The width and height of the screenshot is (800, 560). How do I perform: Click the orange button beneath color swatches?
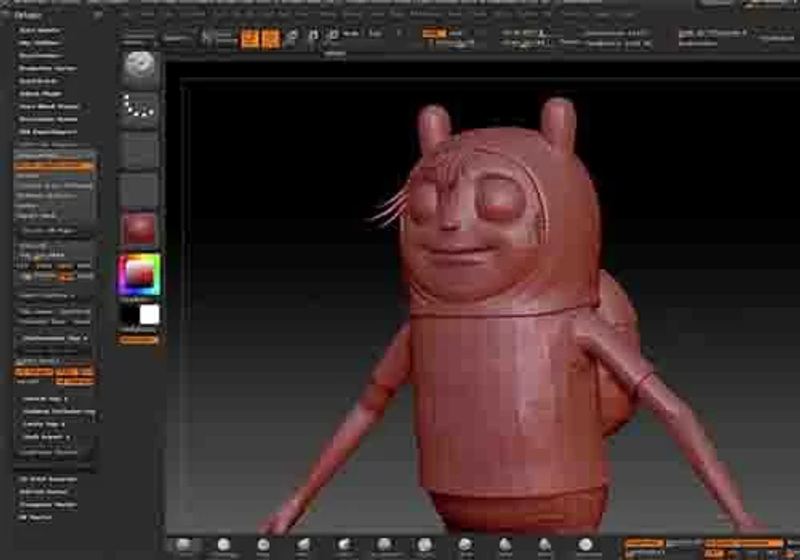pos(138,340)
